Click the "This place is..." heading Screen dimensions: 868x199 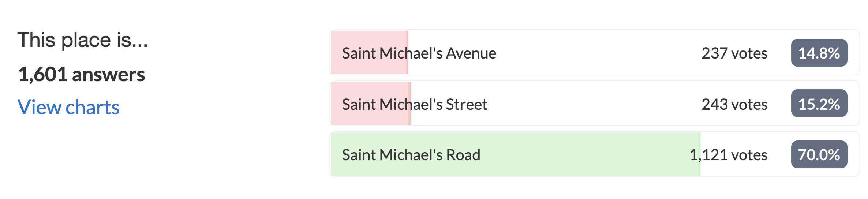[83, 40]
